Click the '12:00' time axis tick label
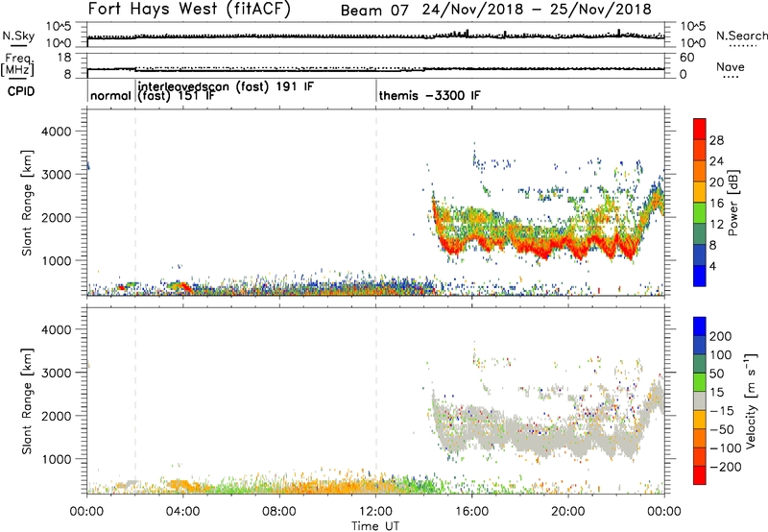Viewport: 768px width, 532px height. [375, 512]
